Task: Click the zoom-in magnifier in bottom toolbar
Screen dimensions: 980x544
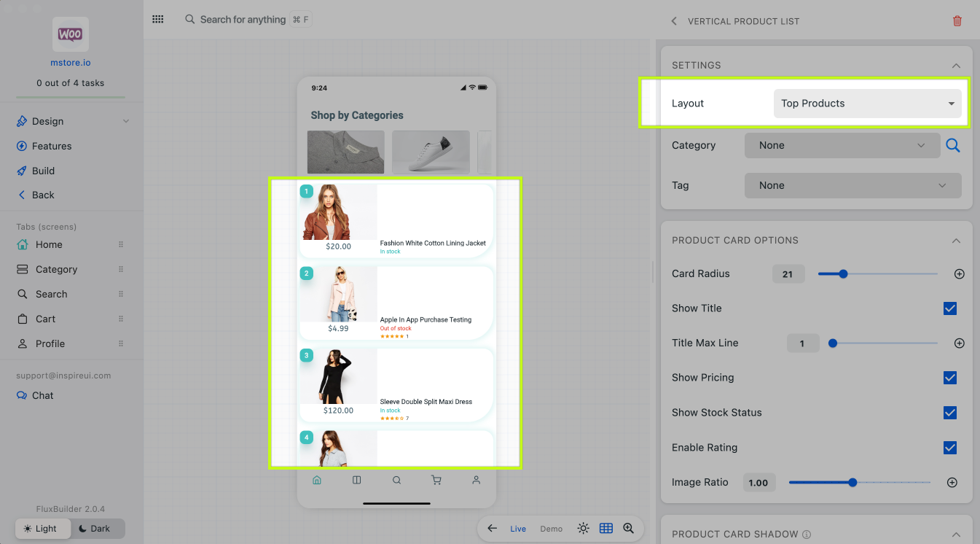Action: pyautogui.click(x=628, y=529)
